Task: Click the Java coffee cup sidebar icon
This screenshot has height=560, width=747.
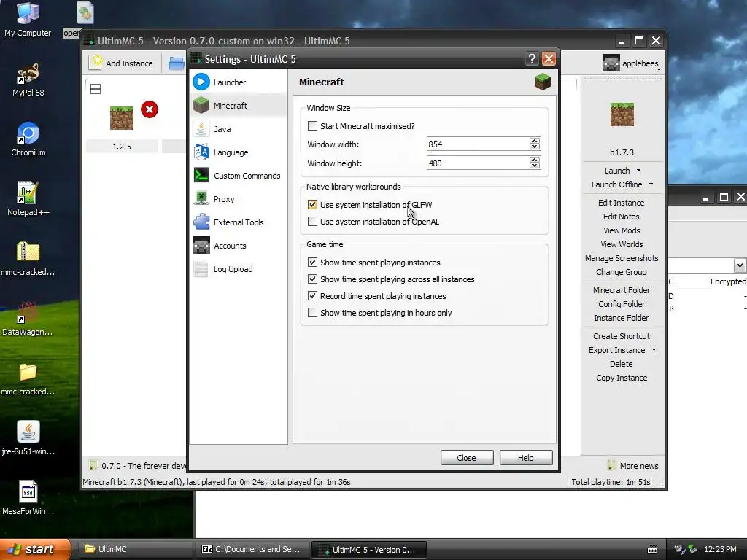Action: 201,128
